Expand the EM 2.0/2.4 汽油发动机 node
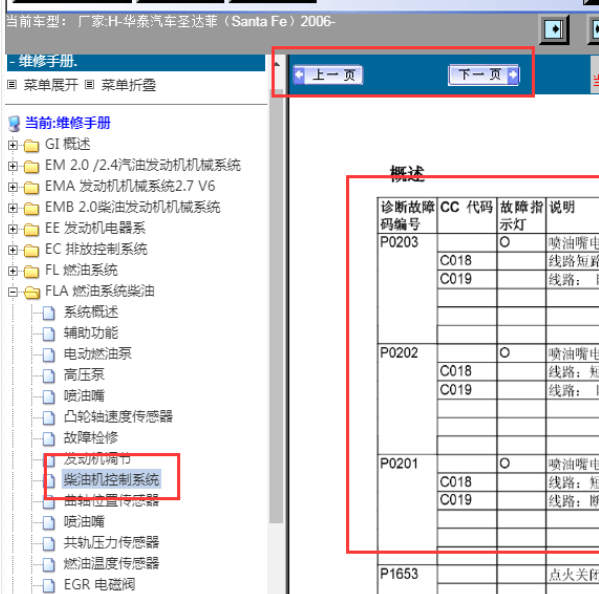This screenshot has width=599, height=594. (13, 166)
